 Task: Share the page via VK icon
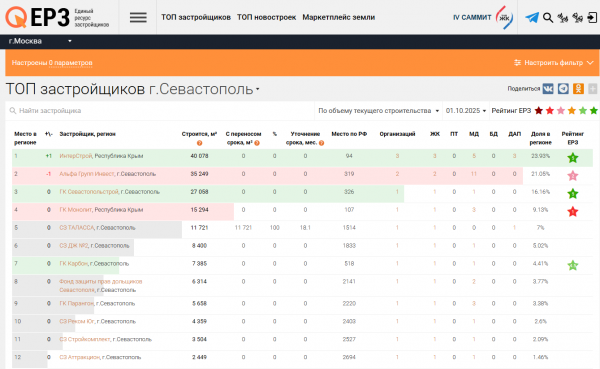[548, 89]
